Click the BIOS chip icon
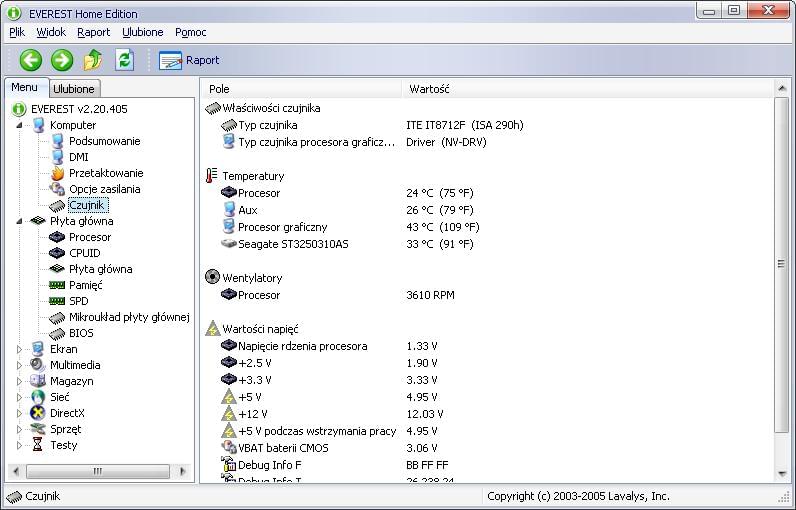 click(x=57, y=333)
